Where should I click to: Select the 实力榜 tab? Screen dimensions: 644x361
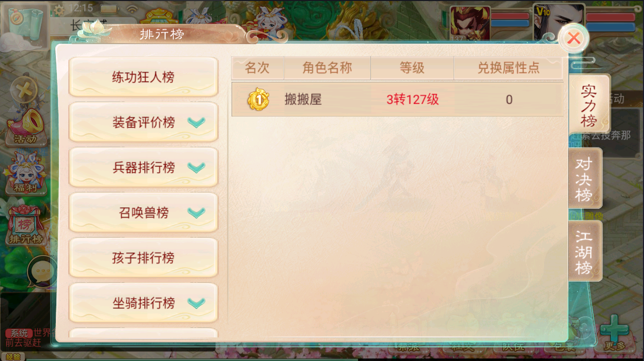pos(589,104)
